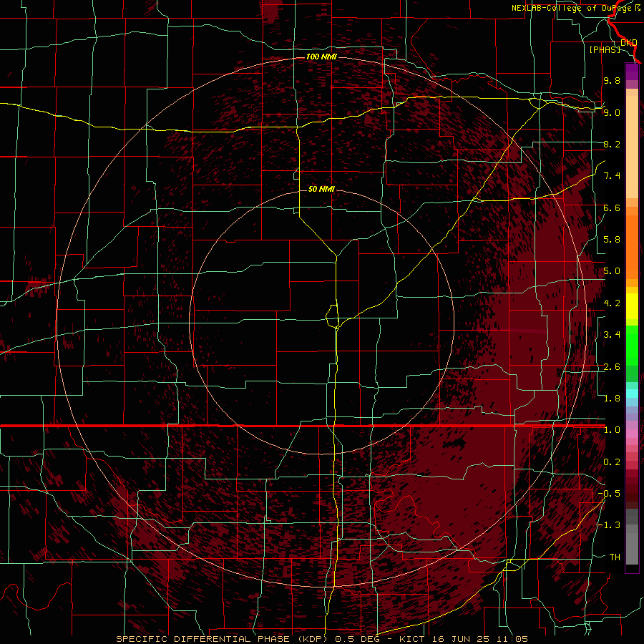This screenshot has width=644, height=644.
Task: Click the -0.5 scale value
Action: click(x=609, y=494)
